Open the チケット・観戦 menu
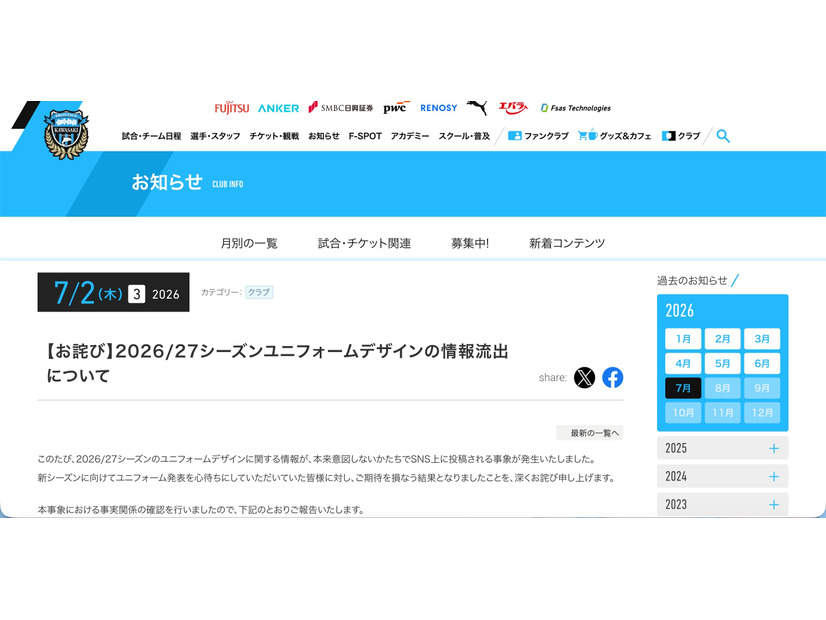The image size is (826, 620). [274, 136]
